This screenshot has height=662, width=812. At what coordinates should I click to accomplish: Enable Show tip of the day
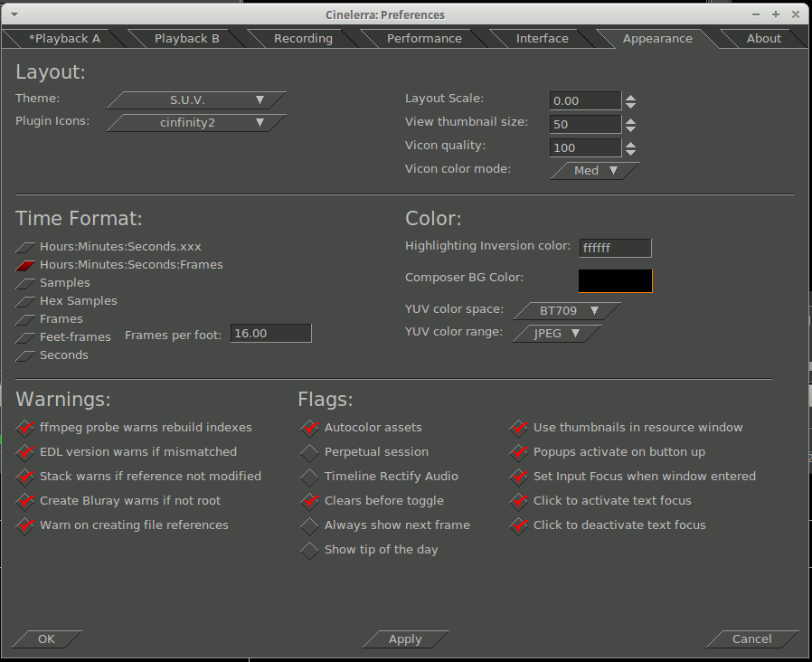point(310,550)
